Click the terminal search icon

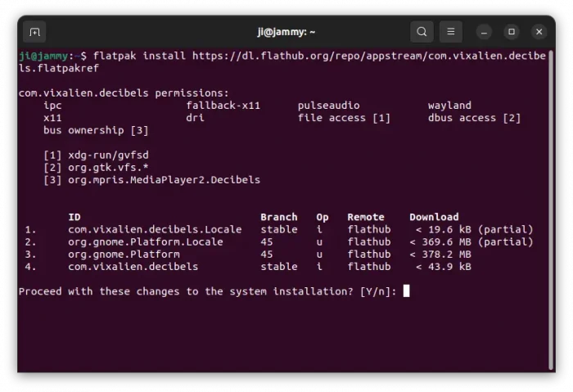click(x=422, y=32)
